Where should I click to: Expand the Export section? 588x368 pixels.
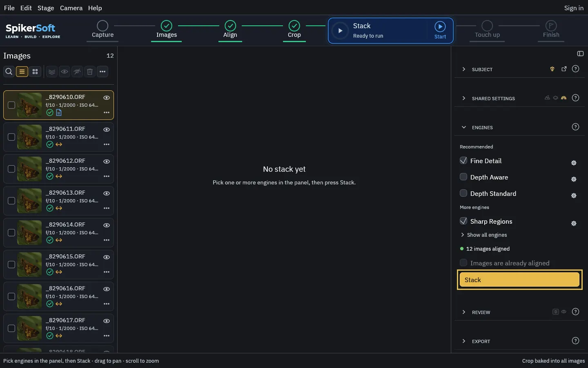point(463,341)
